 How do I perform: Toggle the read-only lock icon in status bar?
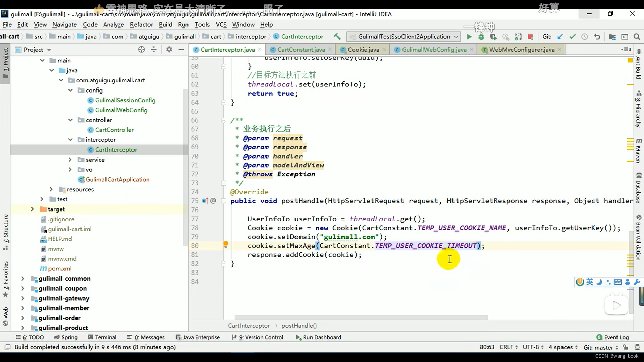(626, 347)
